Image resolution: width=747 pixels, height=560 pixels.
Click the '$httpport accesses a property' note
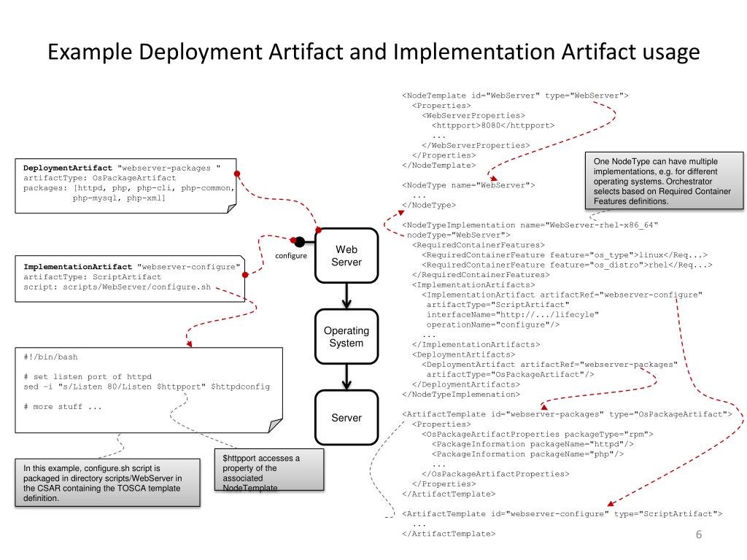click(269, 470)
